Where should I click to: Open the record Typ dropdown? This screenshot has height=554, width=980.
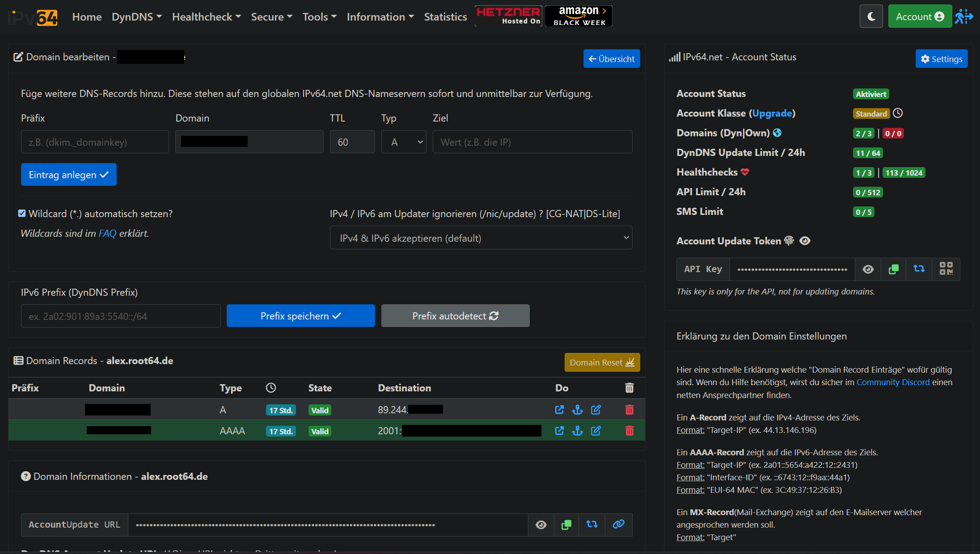[403, 142]
